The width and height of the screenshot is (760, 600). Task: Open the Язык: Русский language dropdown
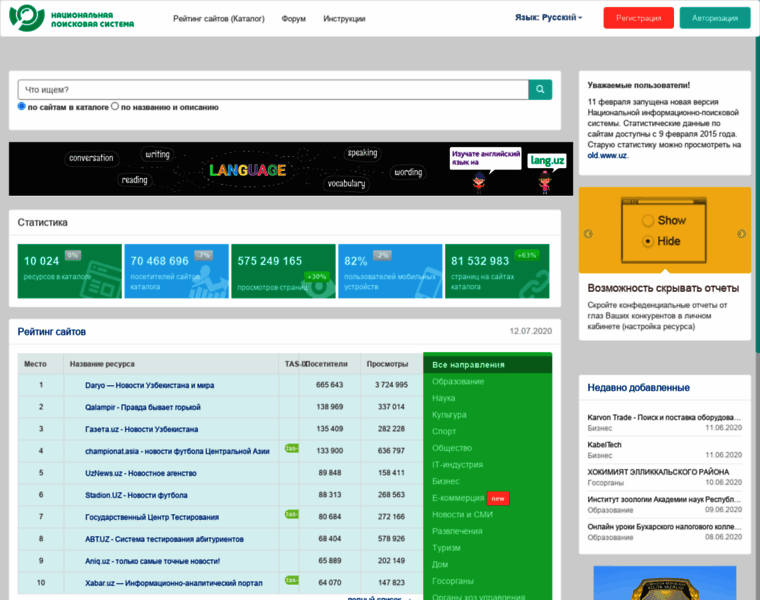tap(548, 17)
